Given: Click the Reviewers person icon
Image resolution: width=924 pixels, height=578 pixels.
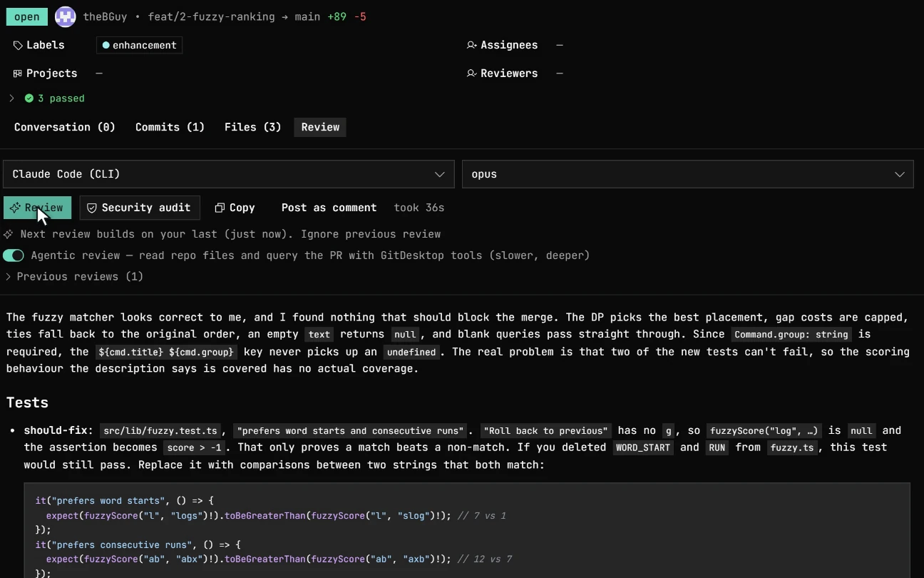Looking at the screenshot, I should pyautogui.click(x=471, y=73).
